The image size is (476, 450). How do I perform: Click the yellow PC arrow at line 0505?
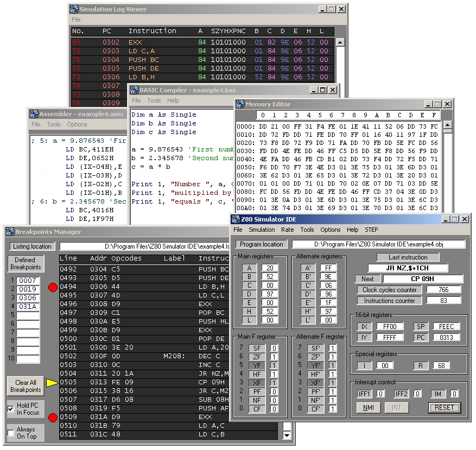click(52, 383)
